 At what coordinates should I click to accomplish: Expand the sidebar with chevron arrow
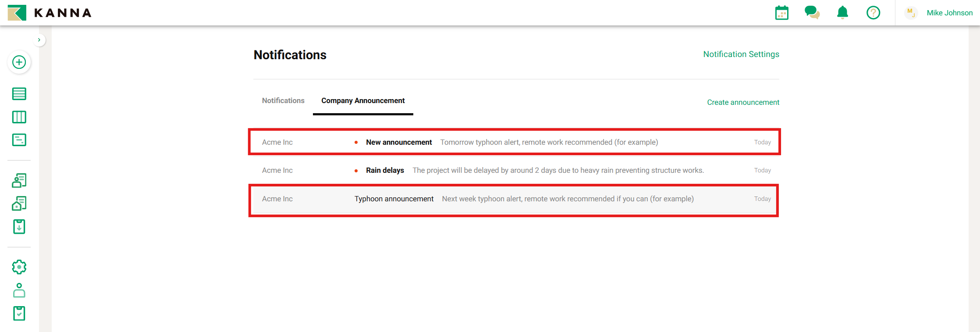(39, 40)
